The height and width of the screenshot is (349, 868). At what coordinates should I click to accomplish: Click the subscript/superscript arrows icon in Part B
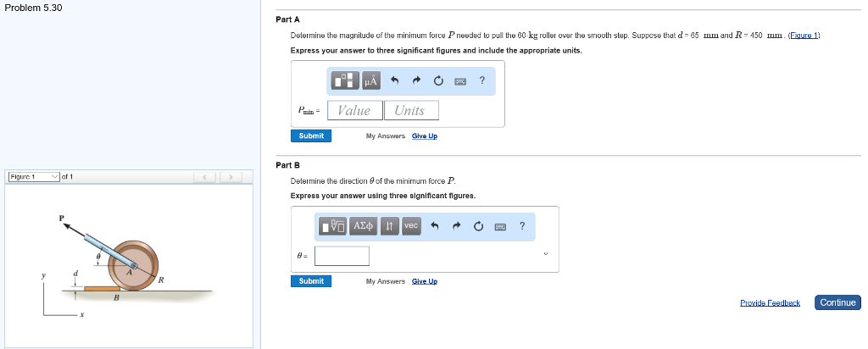click(x=388, y=226)
